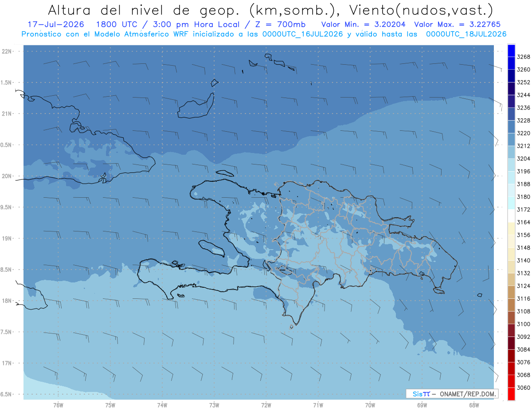Click the bright red swatch below 3060

pos(511,394)
